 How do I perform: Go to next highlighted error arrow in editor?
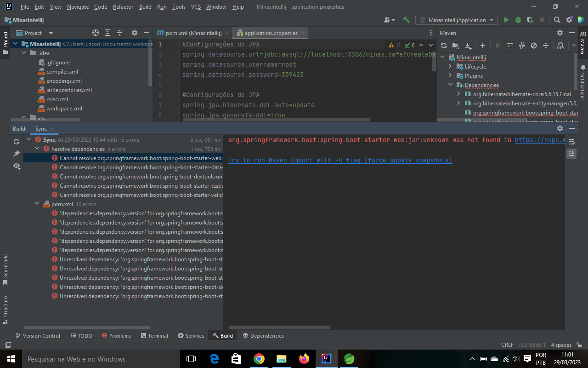tap(430, 46)
